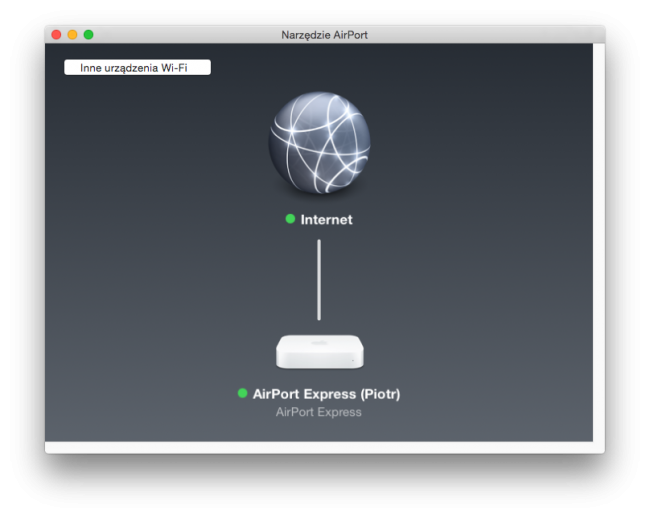Viewport: 650px width, 518px height.
Task: Click the green status dot beside AirPort Express (Piotr)
Action: (243, 393)
